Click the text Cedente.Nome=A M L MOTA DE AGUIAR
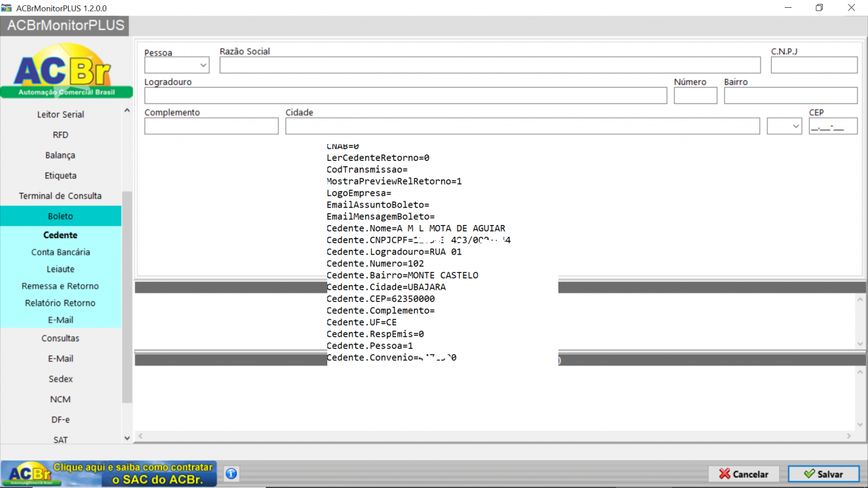This screenshot has height=488, width=868. point(416,228)
